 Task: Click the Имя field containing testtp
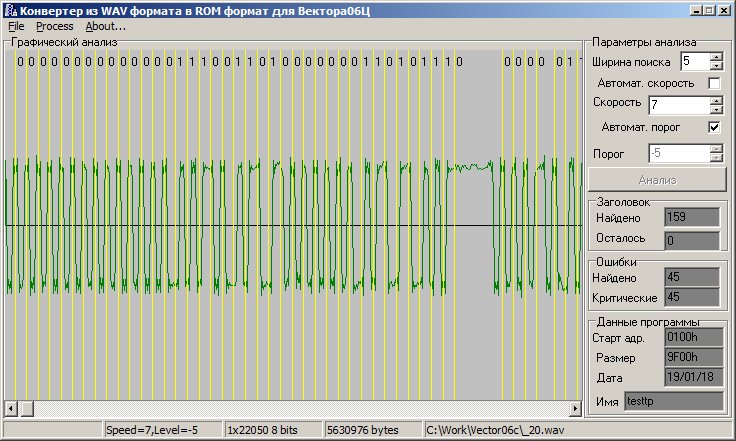(x=671, y=401)
